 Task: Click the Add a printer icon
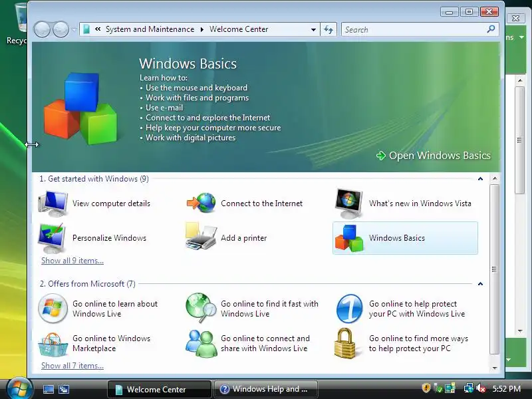[x=201, y=237]
